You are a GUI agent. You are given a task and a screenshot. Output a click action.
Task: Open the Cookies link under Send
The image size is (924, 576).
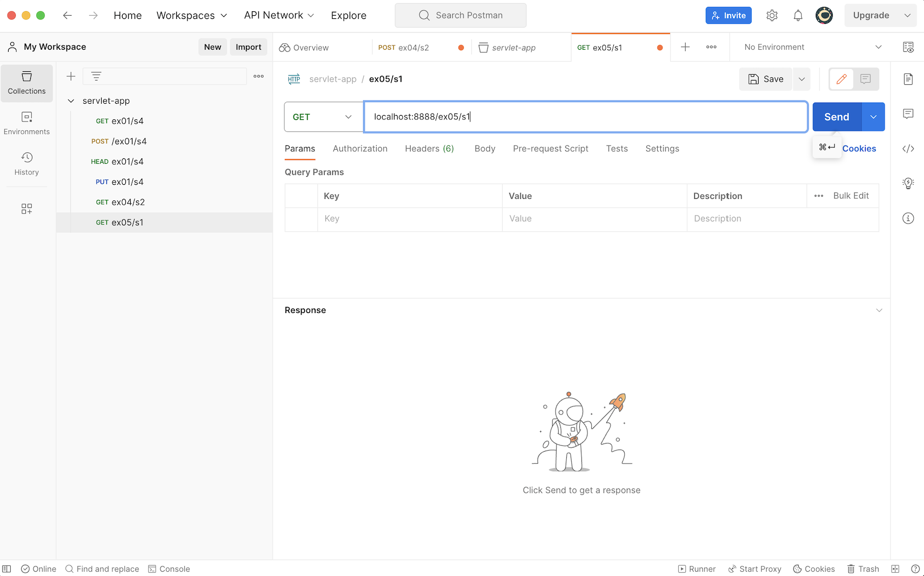click(859, 149)
